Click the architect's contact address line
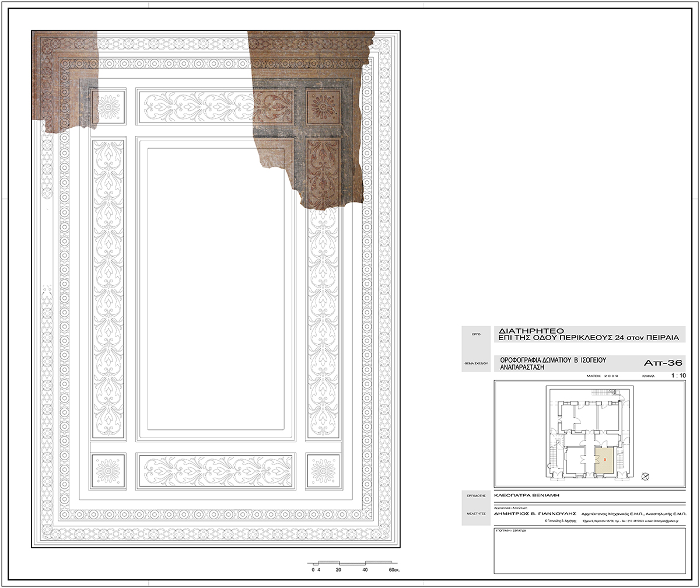Image resolution: width=700 pixels, height=588 pixels. click(x=631, y=520)
